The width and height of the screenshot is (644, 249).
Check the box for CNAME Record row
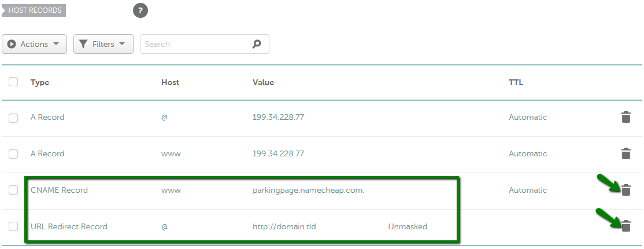pyautogui.click(x=13, y=190)
